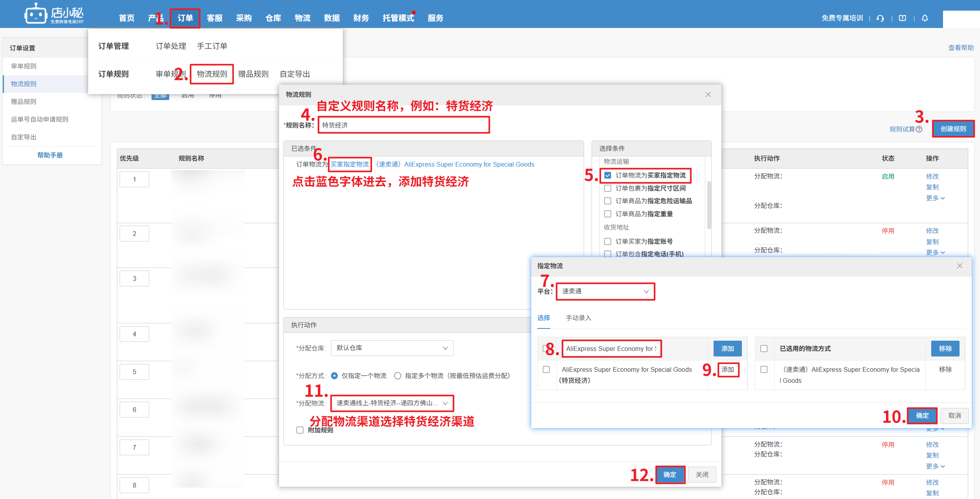
Task: Expand the 分配仓库 默认仓库 dropdown
Action: [x=392, y=348]
